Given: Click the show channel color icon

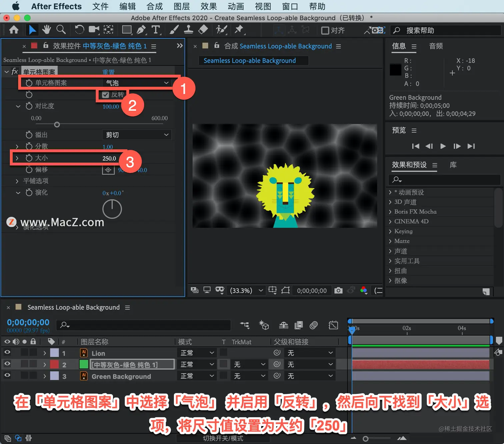Looking at the screenshot, I should [364, 290].
